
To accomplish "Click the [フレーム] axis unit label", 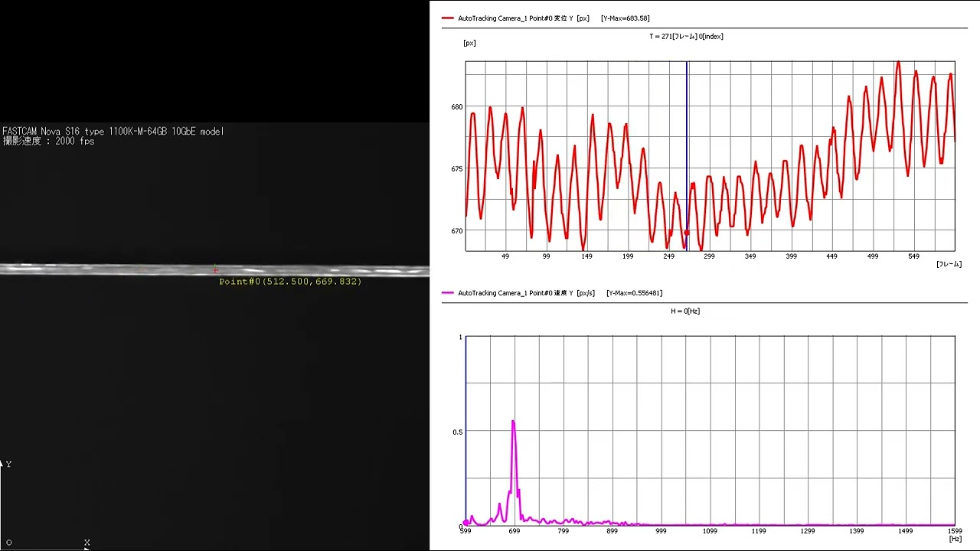I will click(949, 264).
